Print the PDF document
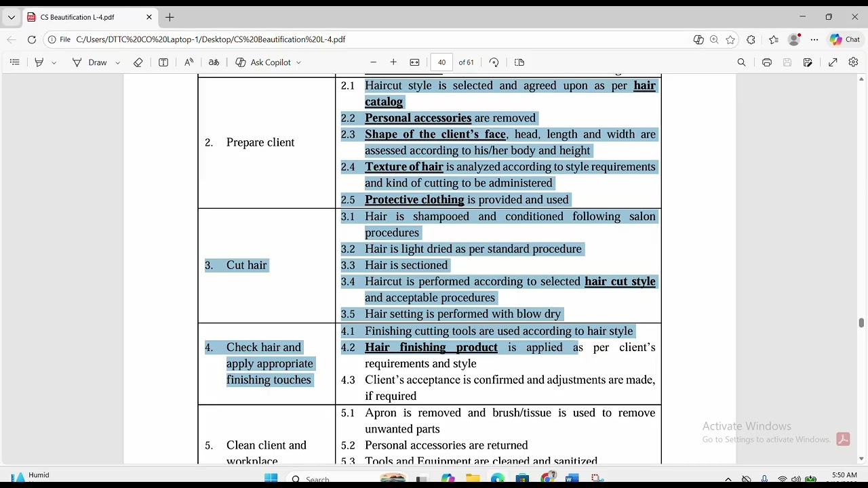 (x=767, y=62)
